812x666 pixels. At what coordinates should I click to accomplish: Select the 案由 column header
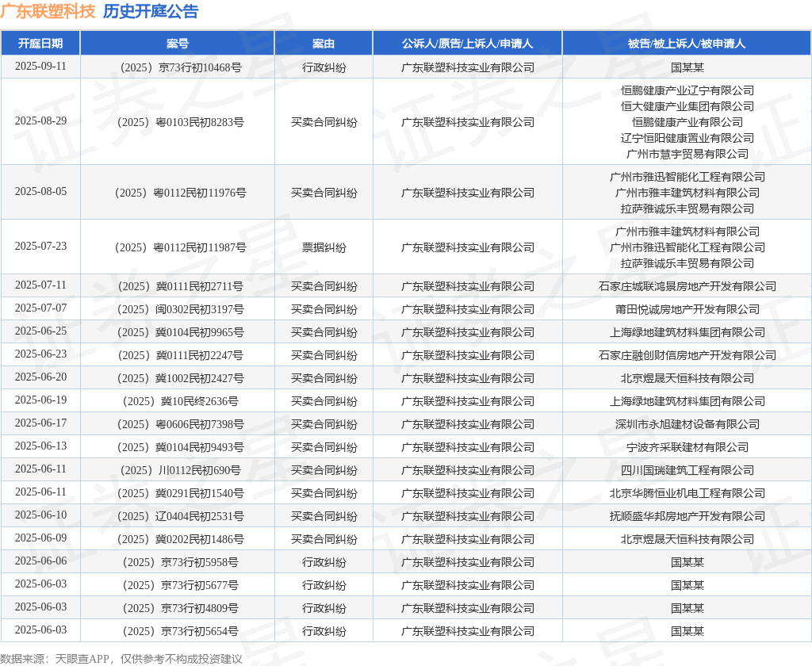(x=324, y=44)
